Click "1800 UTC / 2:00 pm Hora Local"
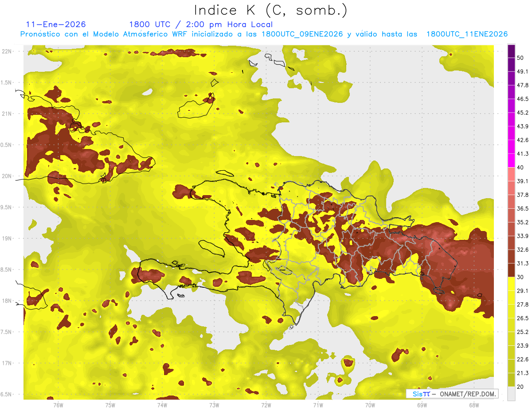This screenshot has height=411, width=532. point(201,24)
